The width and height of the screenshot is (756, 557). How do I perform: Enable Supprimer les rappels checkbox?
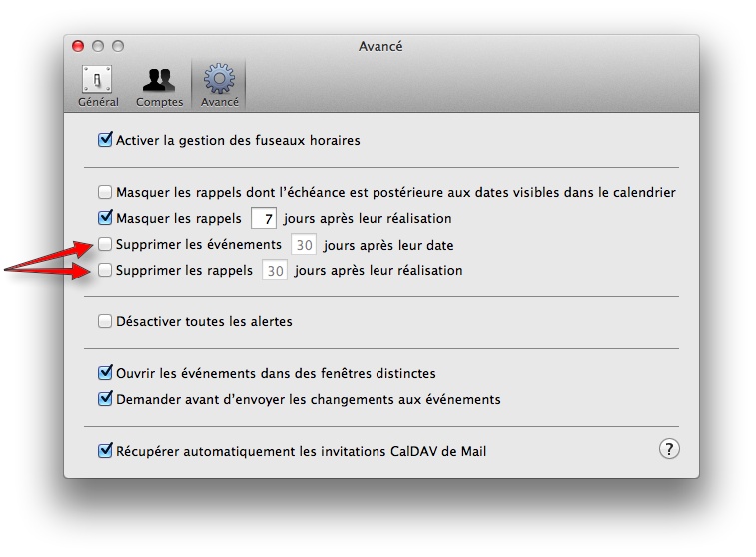click(105, 271)
